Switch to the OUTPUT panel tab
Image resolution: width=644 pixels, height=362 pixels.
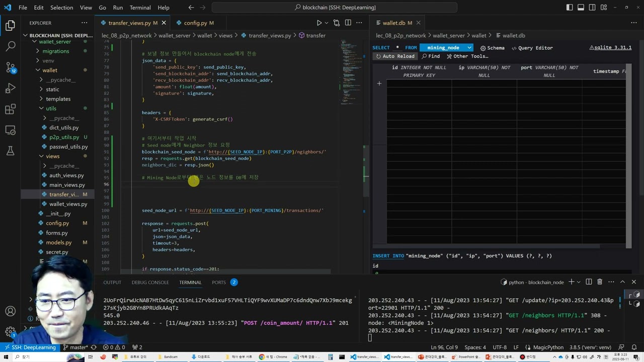[112, 283]
